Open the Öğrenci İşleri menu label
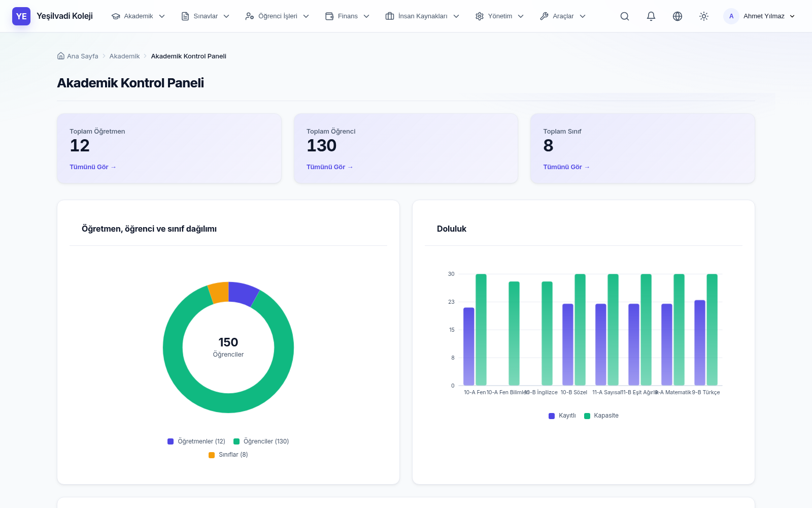Image resolution: width=812 pixels, height=508 pixels. (x=278, y=16)
